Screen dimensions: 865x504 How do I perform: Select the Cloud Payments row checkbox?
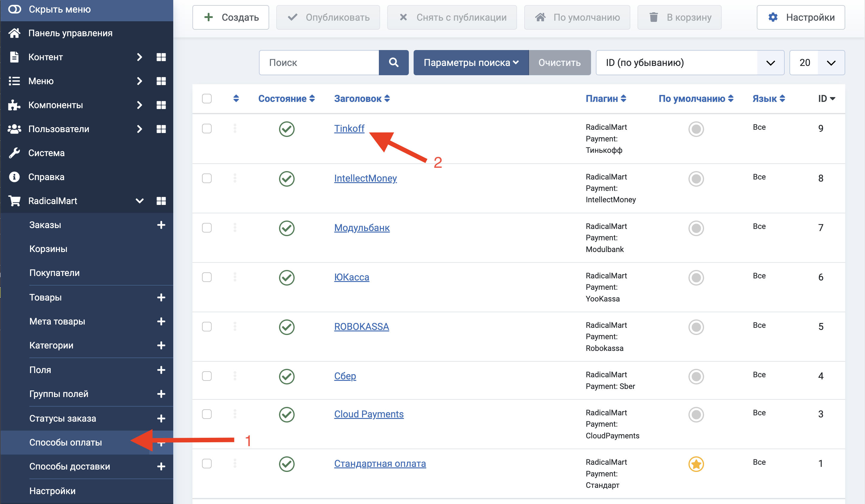pyautogui.click(x=207, y=414)
